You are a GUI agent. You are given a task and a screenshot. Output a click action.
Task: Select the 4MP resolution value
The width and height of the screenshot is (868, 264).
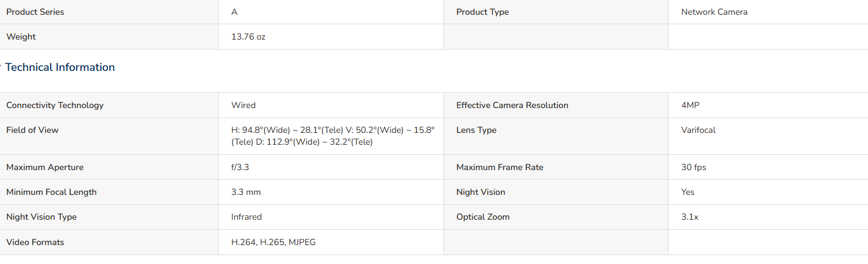tap(690, 105)
